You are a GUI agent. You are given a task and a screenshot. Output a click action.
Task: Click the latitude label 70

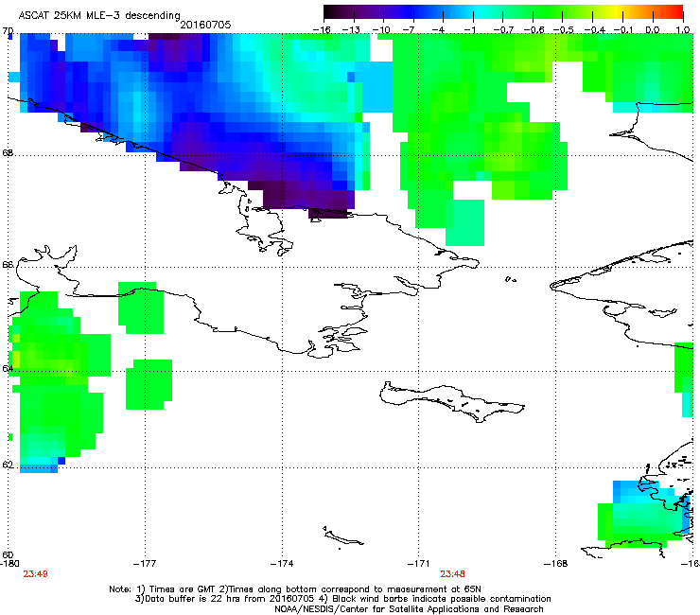[x=8, y=31]
